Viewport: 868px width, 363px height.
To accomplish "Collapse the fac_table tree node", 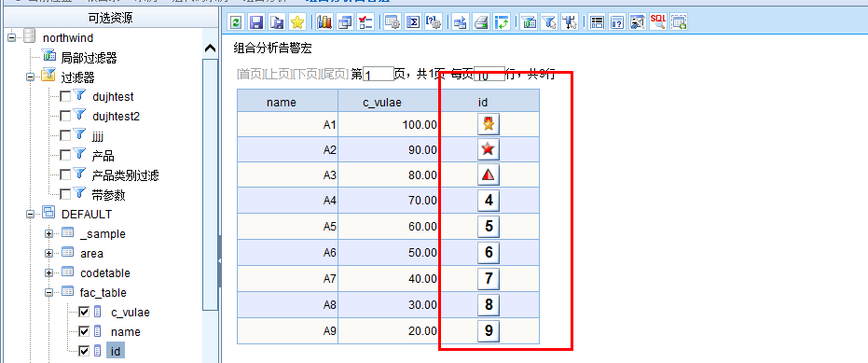I will [x=48, y=292].
